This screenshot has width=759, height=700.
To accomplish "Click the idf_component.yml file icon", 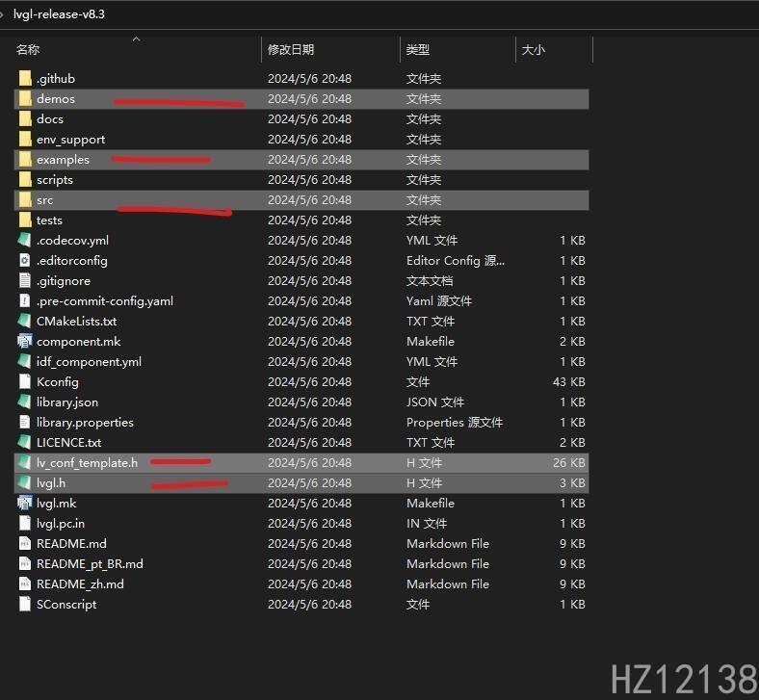I will [x=25, y=362].
